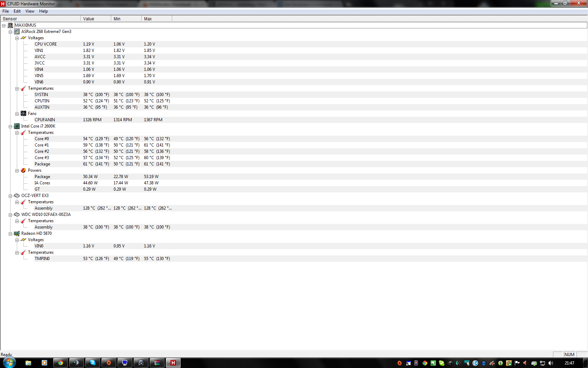The width and height of the screenshot is (588, 368).
Task: Switch to WinRAR in the taskbar
Action: pos(157,363)
